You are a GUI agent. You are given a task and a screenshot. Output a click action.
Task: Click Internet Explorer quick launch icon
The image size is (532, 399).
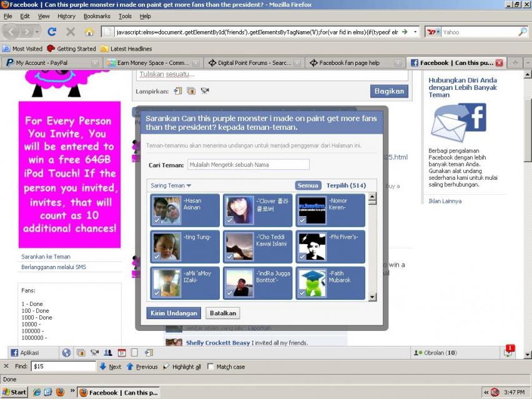pyautogui.click(x=37, y=392)
